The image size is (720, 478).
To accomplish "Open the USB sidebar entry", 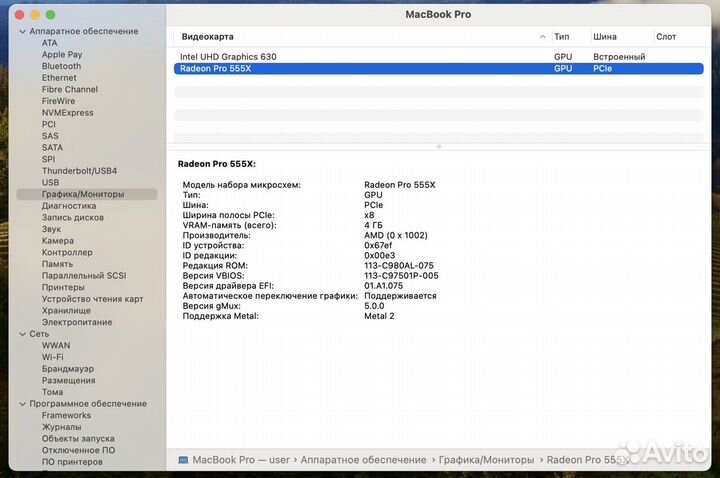I will pos(51,183).
